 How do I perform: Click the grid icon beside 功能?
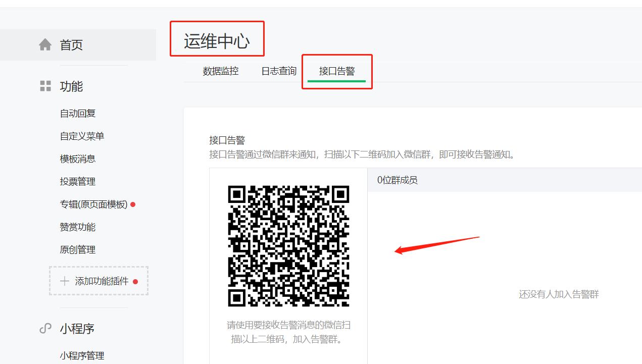tap(45, 86)
